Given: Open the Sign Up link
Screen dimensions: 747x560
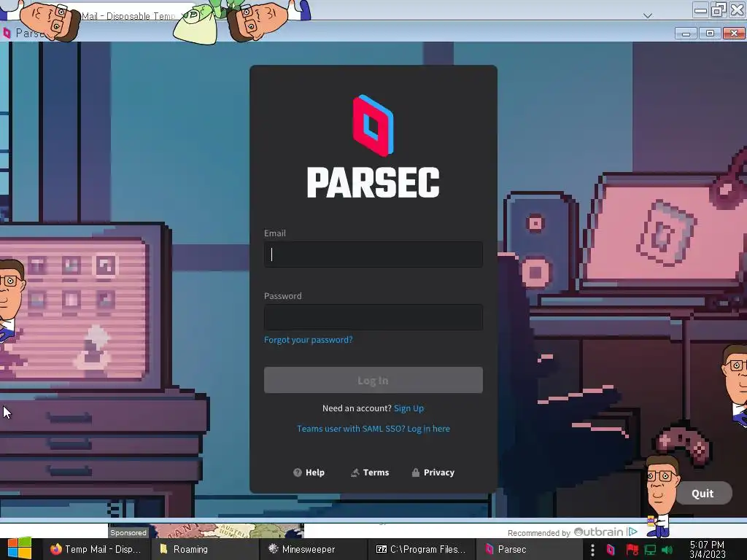Looking at the screenshot, I should point(409,408).
